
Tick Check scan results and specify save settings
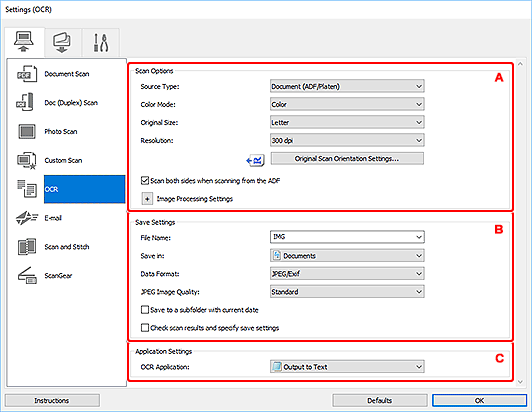[x=145, y=327]
